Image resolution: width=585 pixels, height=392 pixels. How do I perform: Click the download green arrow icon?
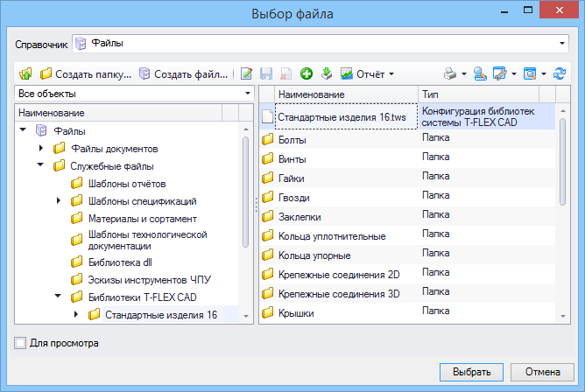point(327,73)
